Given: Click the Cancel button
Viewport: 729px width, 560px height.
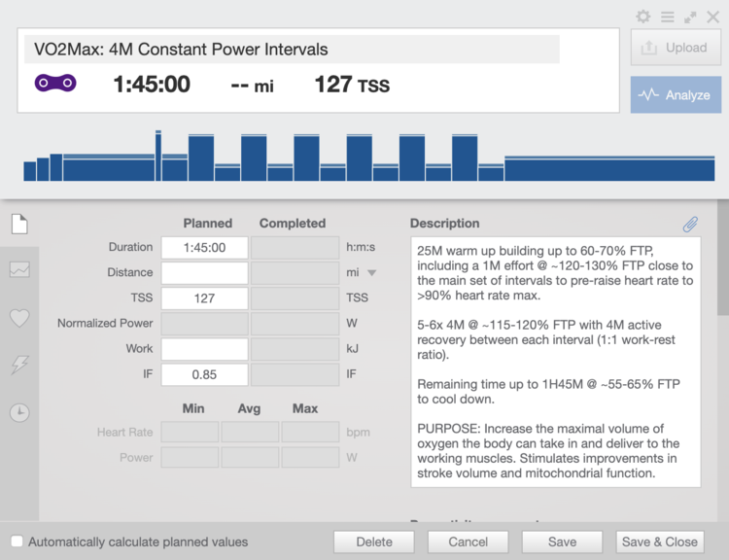Looking at the screenshot, I should pos(468,542).
